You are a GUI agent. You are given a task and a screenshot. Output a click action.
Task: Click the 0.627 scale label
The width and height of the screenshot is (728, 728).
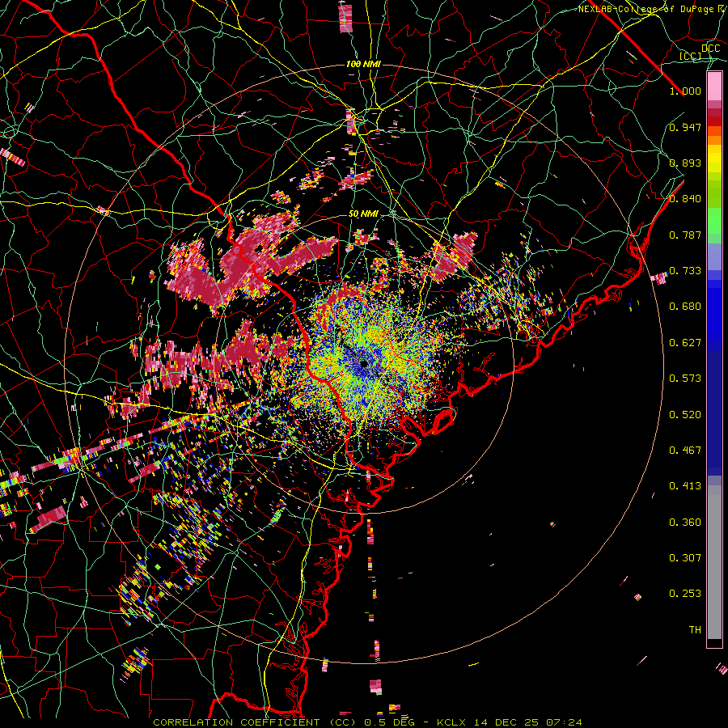pyautogui.click(x=685, y=343)
